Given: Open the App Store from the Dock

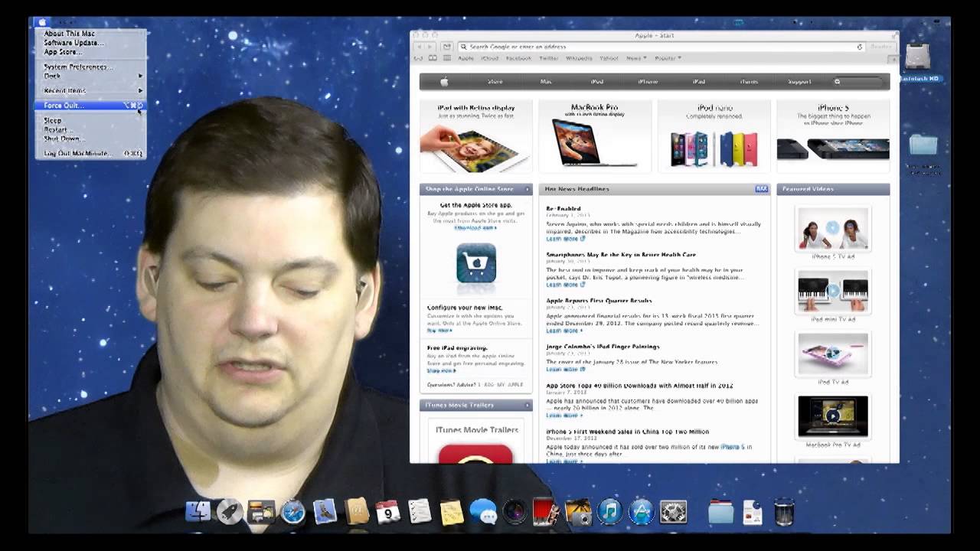Looking at the screenshot, I should click(x=640, y=512).
